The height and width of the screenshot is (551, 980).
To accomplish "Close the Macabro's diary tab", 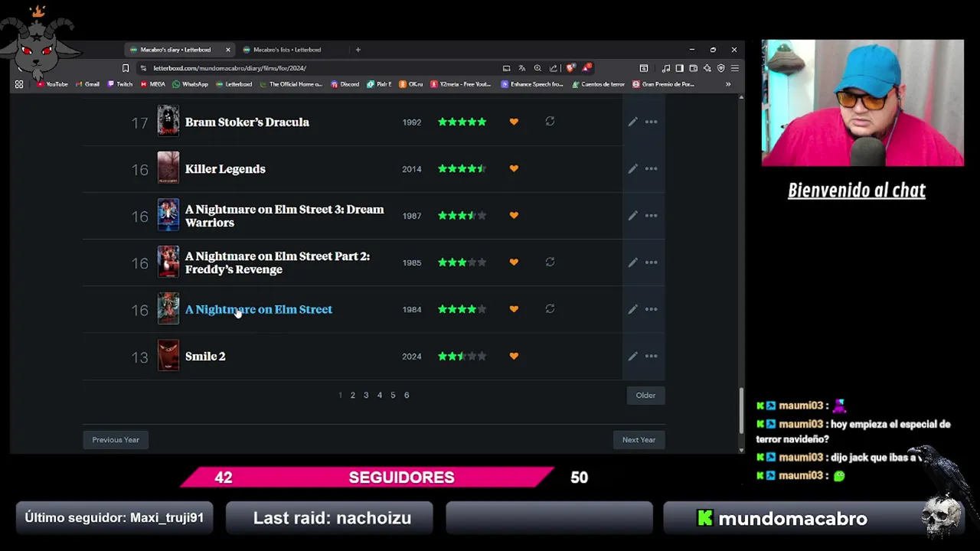I will tap(227, 50).
